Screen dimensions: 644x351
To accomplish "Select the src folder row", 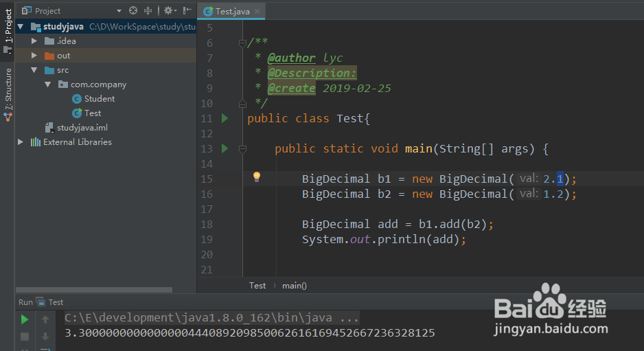I will coord(106,70).
